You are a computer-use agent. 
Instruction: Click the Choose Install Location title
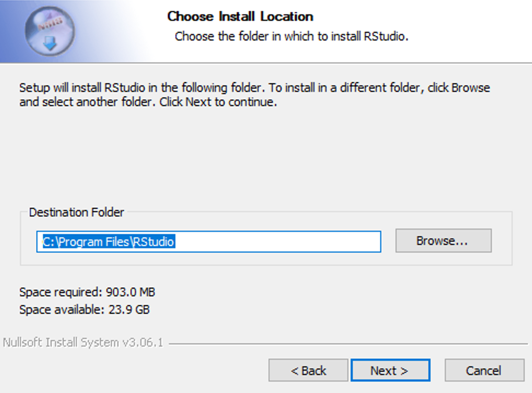[240, 16]
